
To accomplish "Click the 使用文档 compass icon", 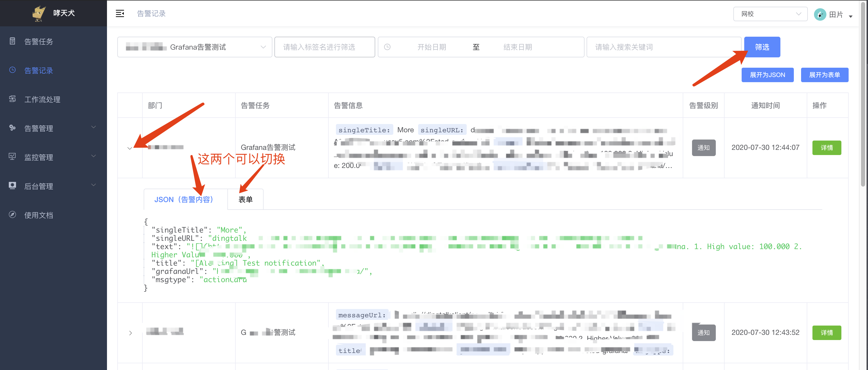I will [x=12, y=215].
